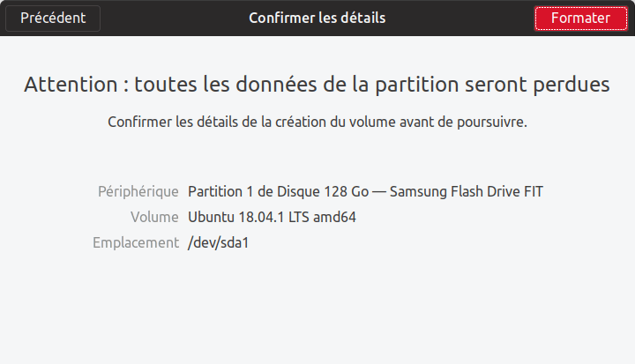Go back with the Précédent button
The width and height of the screenshot is (635, 364).
(x=53, y=19)
